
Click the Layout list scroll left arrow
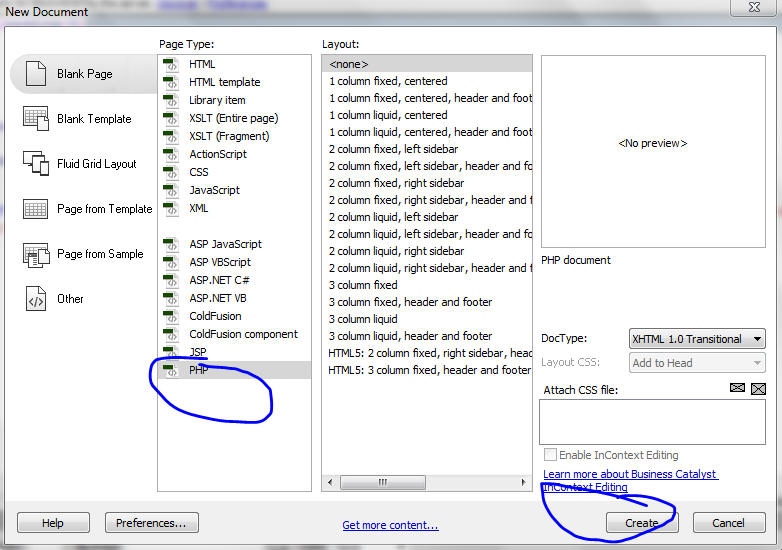[x=330, y=482]
